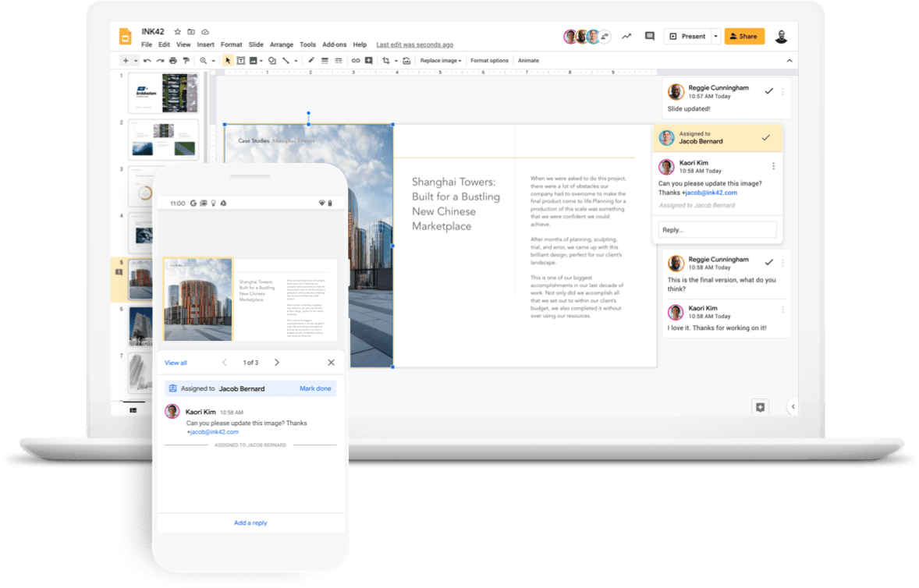Open the comment history icon

649,37
